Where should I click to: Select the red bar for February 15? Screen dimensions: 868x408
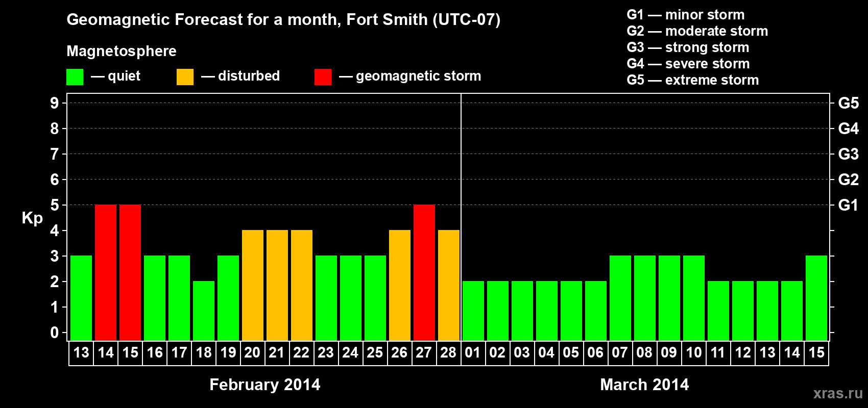click(130, 273)
